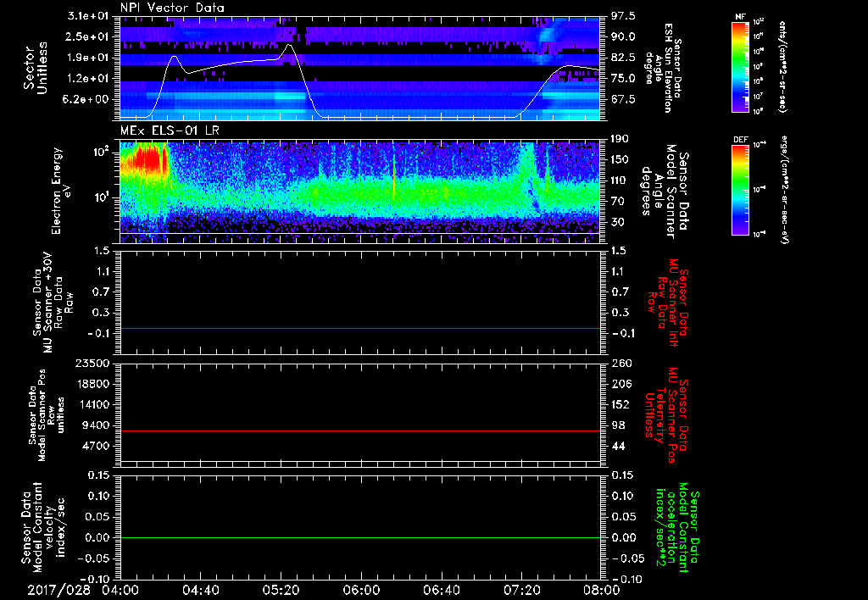This screenshot has height=600, width=868.
Task: Select the "MEx ELS-01 LR" panel title
Action: pyautogui.click(x=169, y=131)
